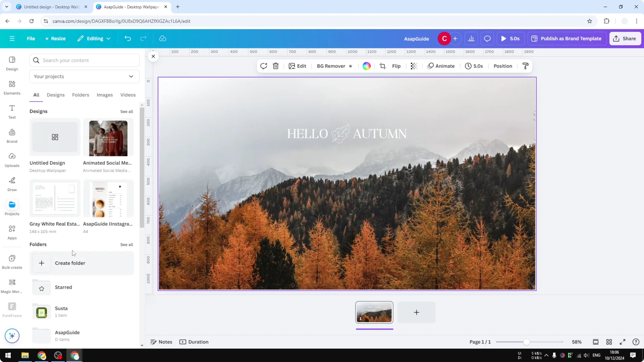Open the comments panel in the top bar
The image size is (644, 362).
pyautogui.click(x=487, y=38)
